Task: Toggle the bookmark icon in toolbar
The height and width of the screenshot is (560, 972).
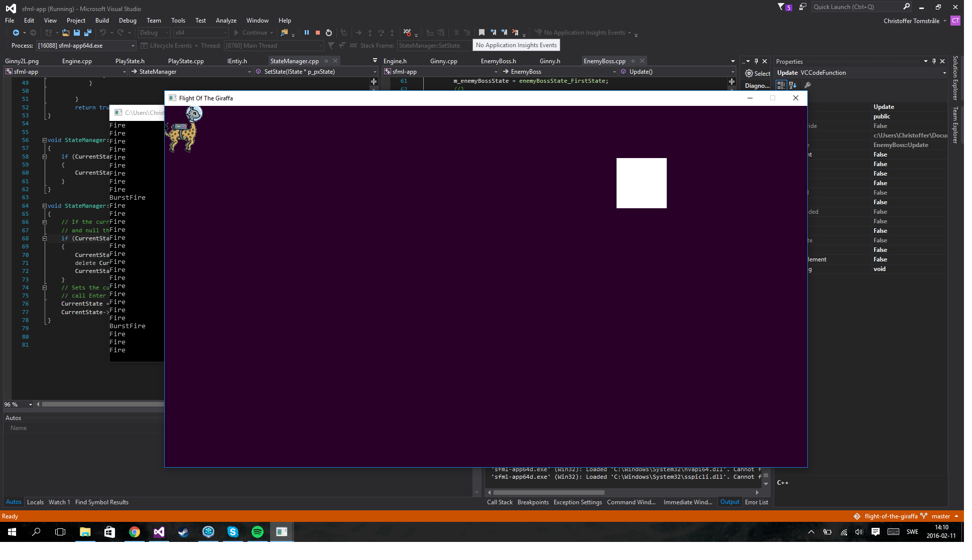Action: [481, 33]
